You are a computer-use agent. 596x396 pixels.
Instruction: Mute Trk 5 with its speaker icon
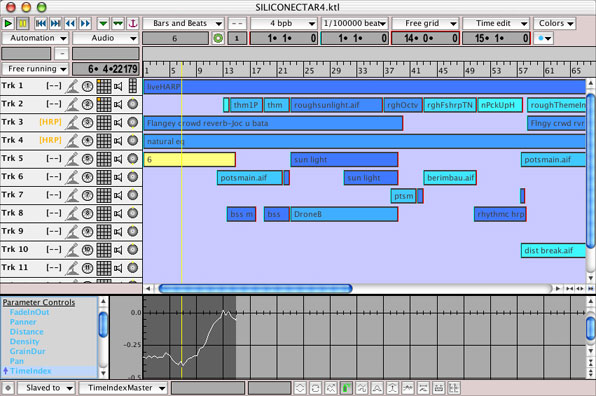(118, 159)
